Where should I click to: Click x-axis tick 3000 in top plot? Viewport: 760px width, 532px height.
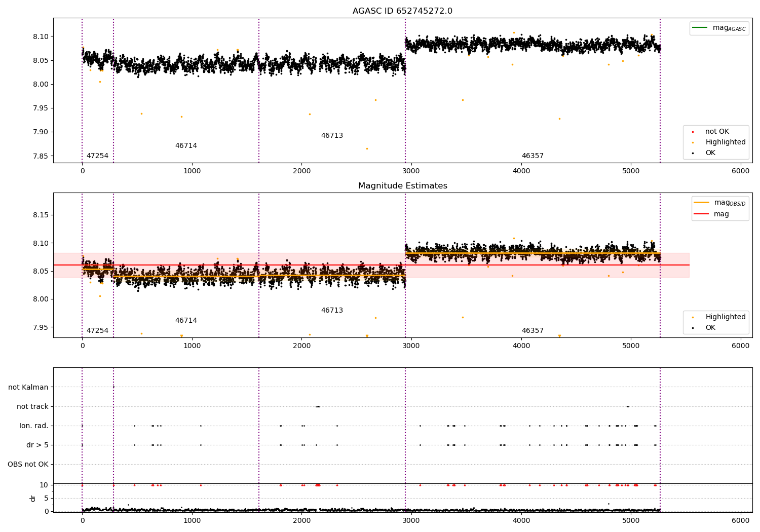(x=411, y=171)
